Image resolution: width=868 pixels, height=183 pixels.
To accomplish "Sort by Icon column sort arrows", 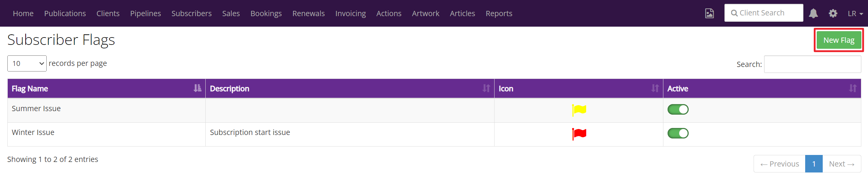I will [655, 88].
